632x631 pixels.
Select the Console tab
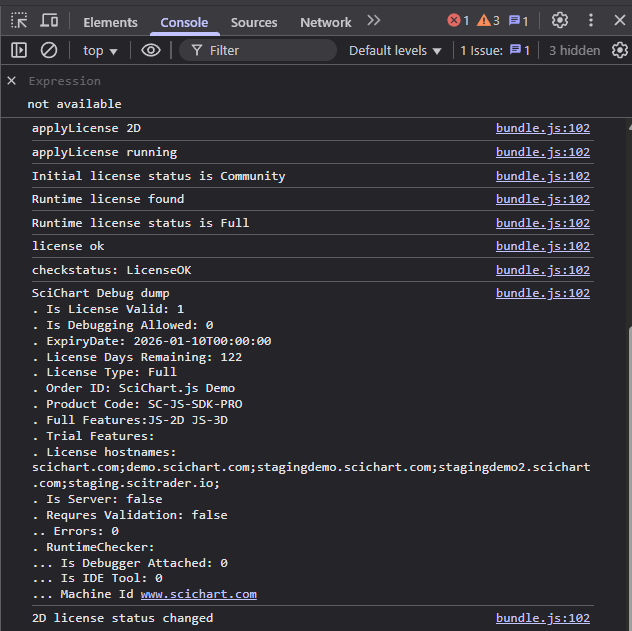coord(184,23)
